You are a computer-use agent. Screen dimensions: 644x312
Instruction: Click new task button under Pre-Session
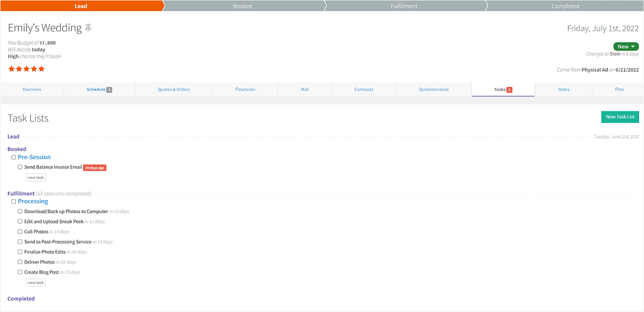[36, 178]
